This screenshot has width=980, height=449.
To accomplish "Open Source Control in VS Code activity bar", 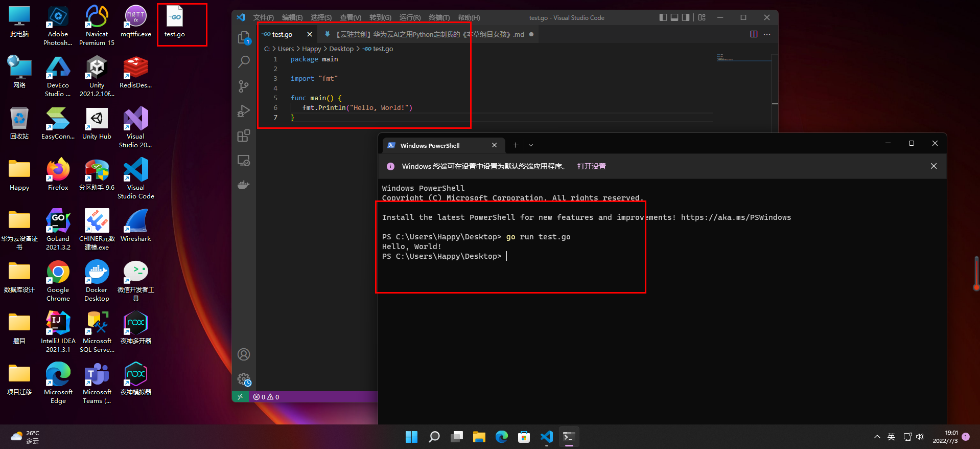I will 244,86.
